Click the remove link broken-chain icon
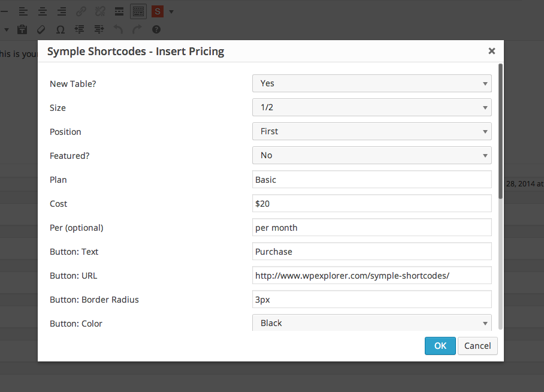544x392 pixels. pyautogui.click(x=100, y=11)
